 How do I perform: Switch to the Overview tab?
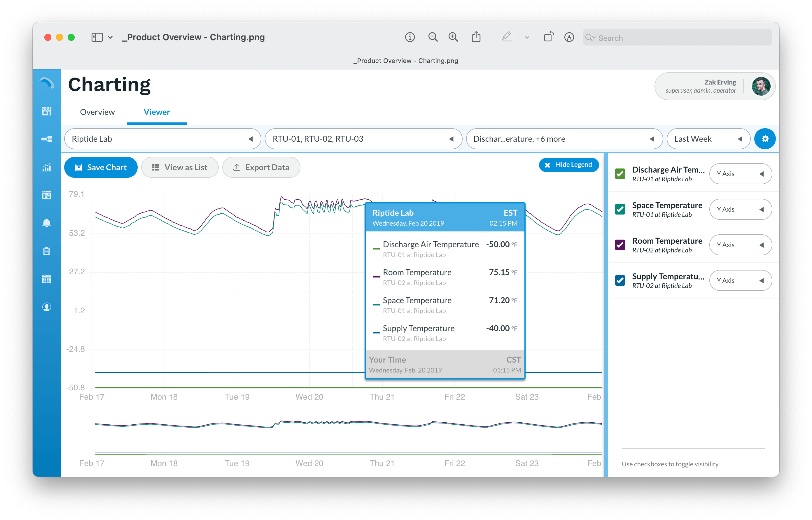[97, 112]
